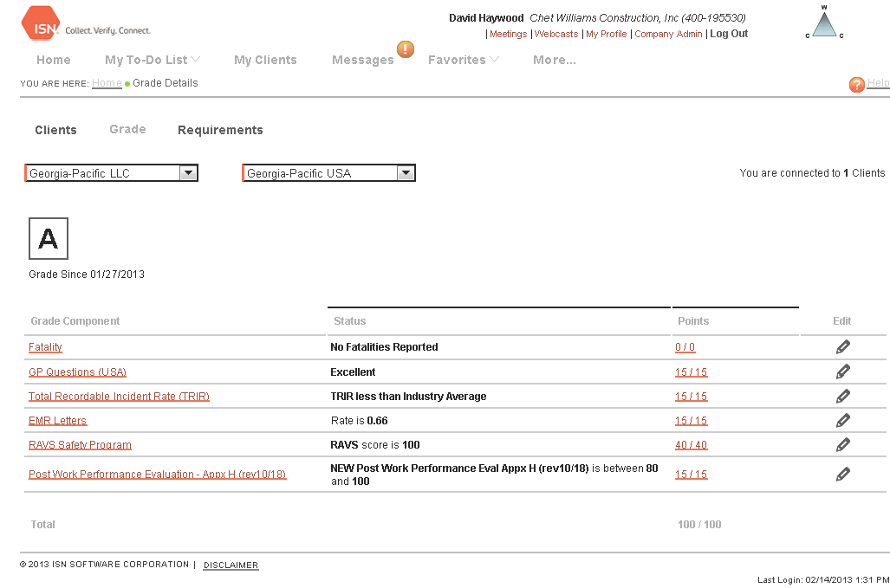The height and width of the screenshot is (588, 890).
Task: Go to Home in navigation bar
Action: tap(54, 60)
